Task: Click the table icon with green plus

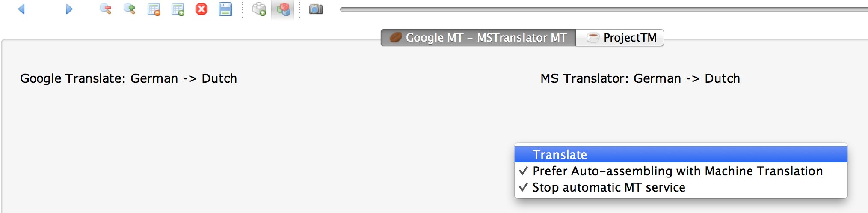Action: pos(178,9)
